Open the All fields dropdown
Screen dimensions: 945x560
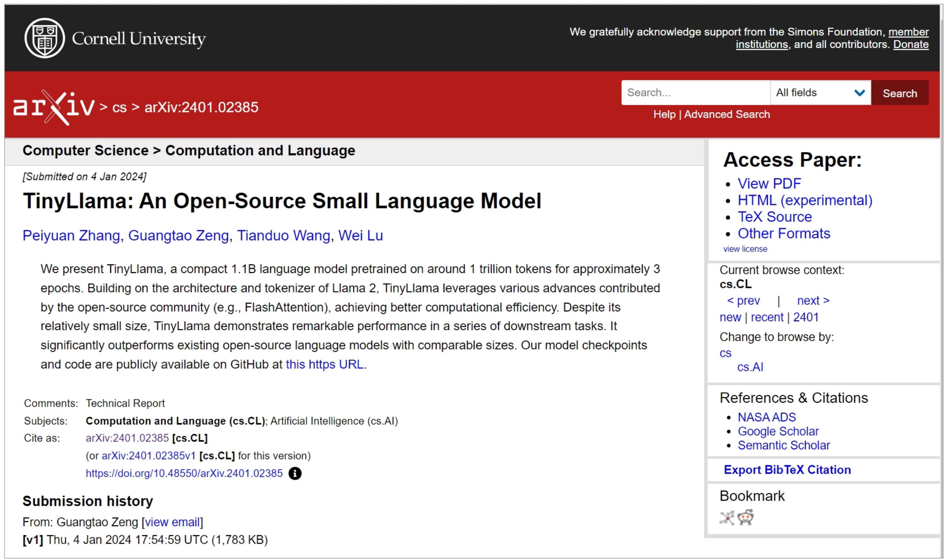(x=820, y=93)
